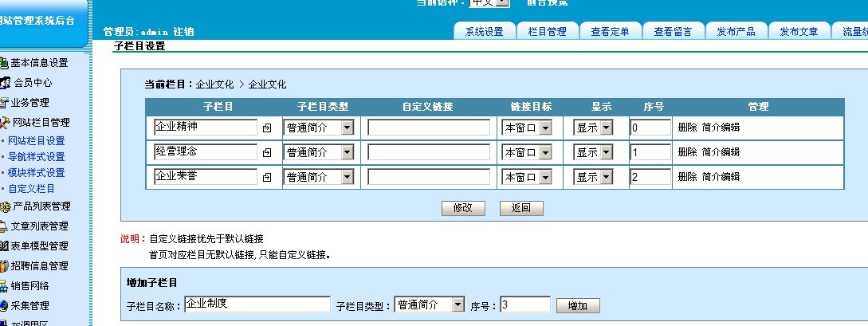Expand 子栏目类型 dropdown for 企业精神 row
This screenshot has height=326, width=868.
point(347,128)
